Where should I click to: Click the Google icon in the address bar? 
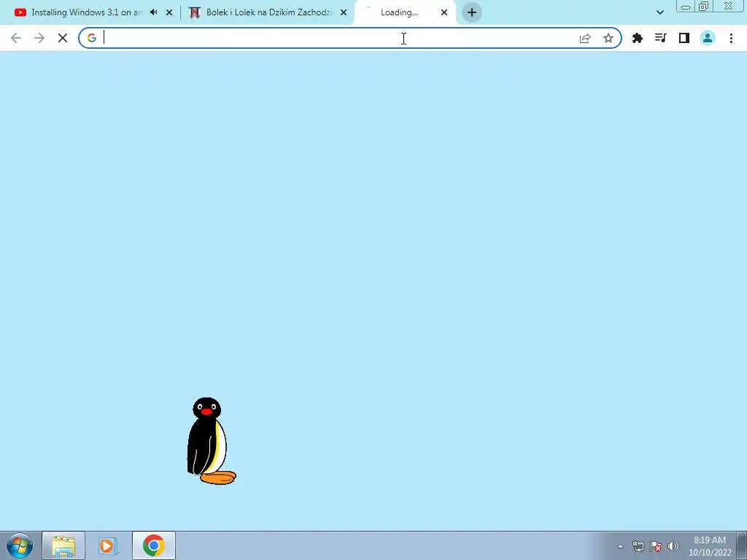click(x=92, y=38)
